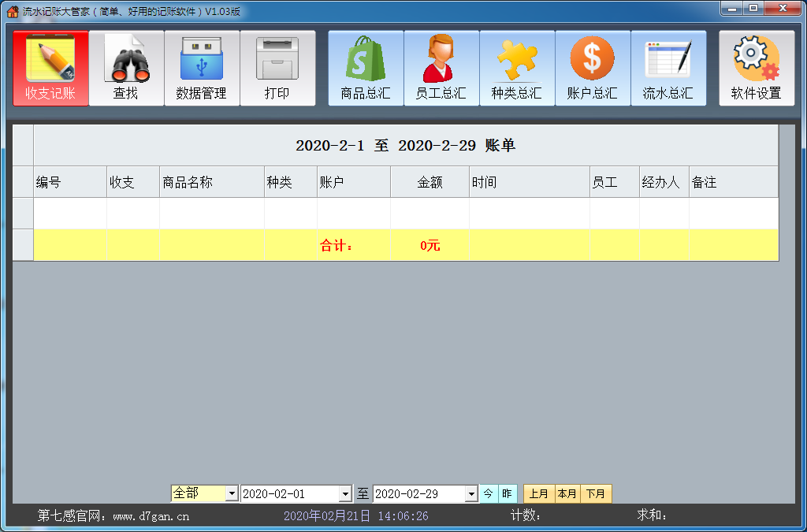Image resolution: width=807 pixels, height=532 pixels.
Task: Click the 合计 total 0元 cell
Action: (x=430, y=245)
